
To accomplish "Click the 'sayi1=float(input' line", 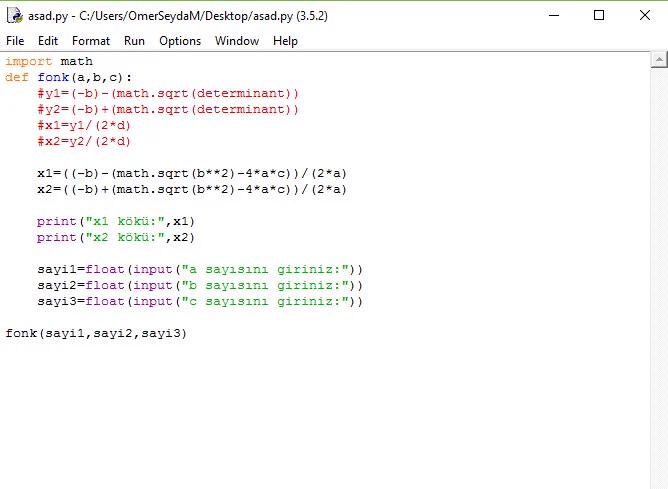I will pos(200,269).
